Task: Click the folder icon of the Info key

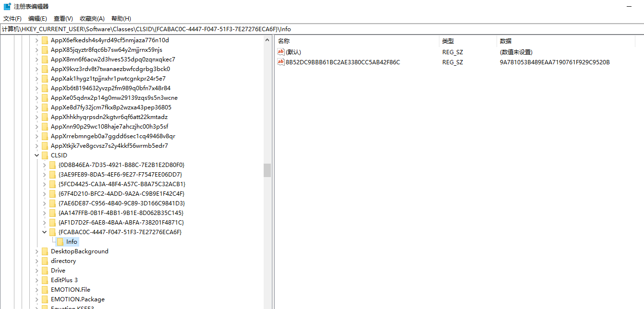Action: click(x=61, y=242)
